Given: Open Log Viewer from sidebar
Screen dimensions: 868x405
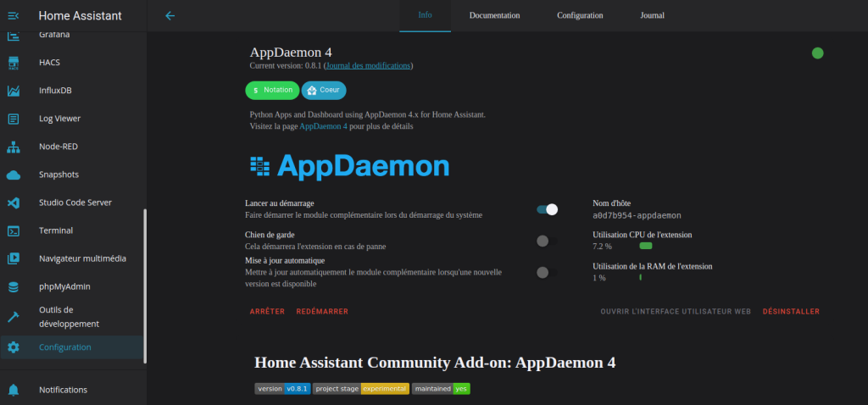Looking at the screenshot, I should [72, 119].
